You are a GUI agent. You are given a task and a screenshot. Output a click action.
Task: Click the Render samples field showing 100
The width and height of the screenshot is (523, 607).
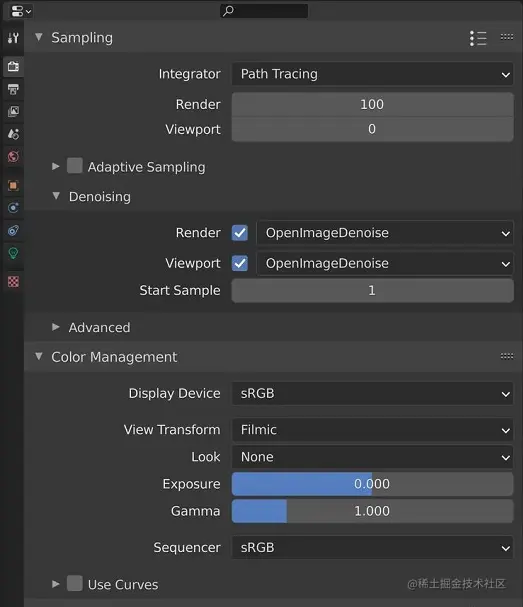(x=372, y=105)
